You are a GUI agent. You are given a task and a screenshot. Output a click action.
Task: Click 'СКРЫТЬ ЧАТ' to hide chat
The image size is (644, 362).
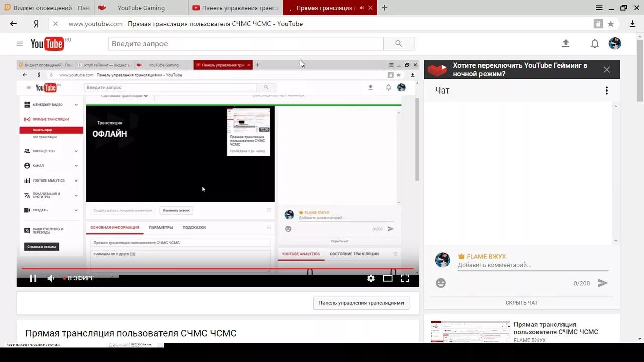(522, 303)
